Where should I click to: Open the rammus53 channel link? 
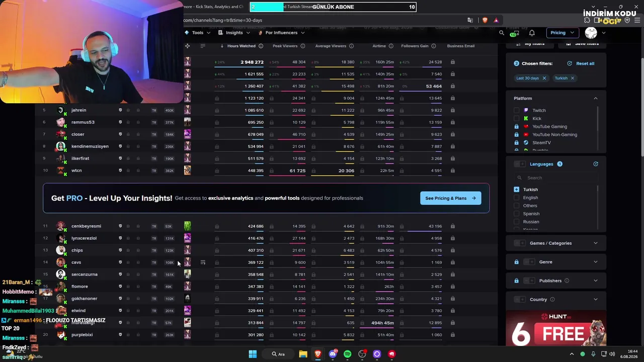click(83, 122)
